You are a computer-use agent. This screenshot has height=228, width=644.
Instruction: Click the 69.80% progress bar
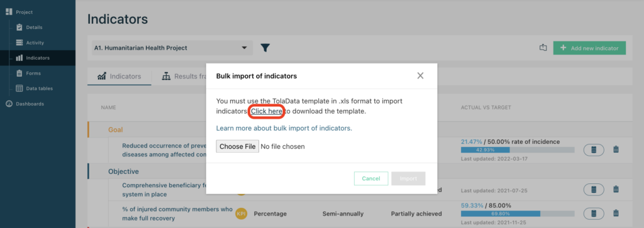coord(518,214)
